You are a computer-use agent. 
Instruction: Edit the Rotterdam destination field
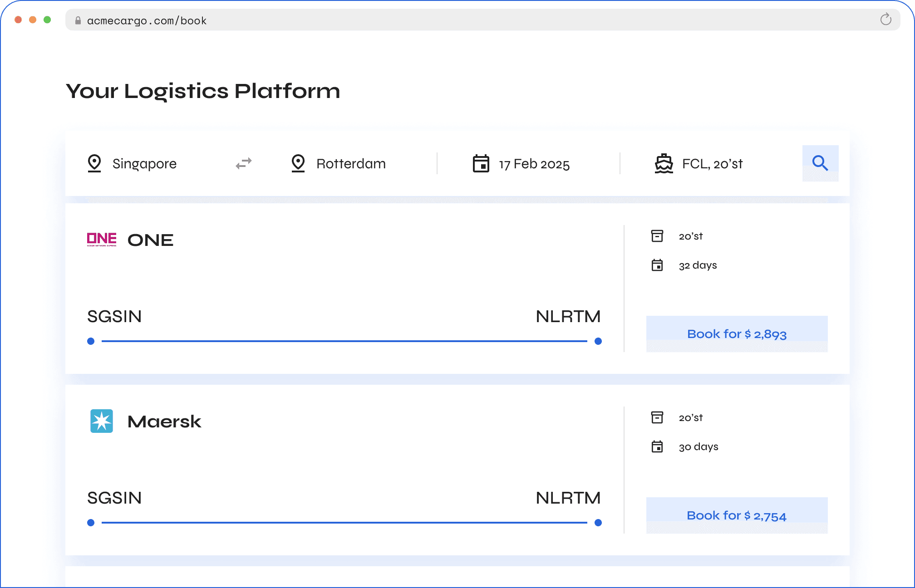click(x=339, y=163)
